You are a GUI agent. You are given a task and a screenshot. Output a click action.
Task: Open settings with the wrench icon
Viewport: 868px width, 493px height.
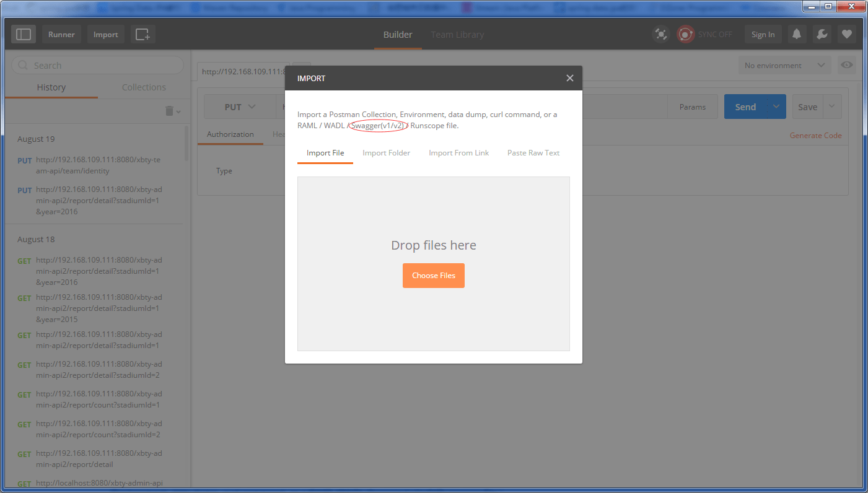(x=822, y=34)
